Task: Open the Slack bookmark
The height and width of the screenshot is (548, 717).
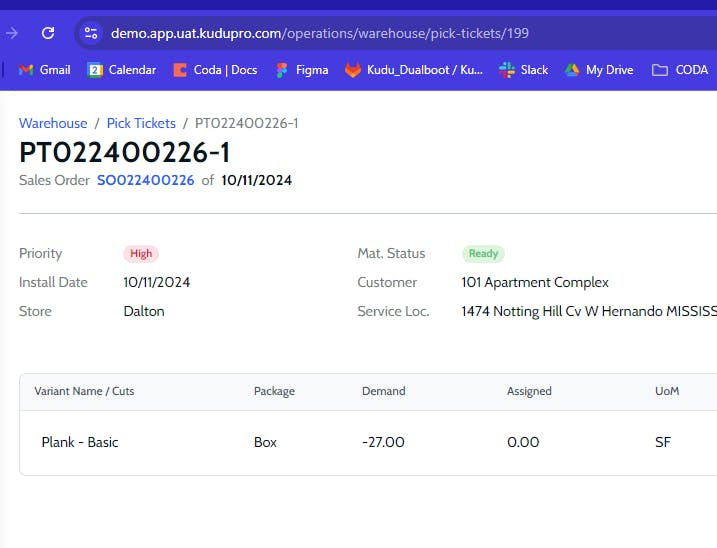Action: coord(524,70)
